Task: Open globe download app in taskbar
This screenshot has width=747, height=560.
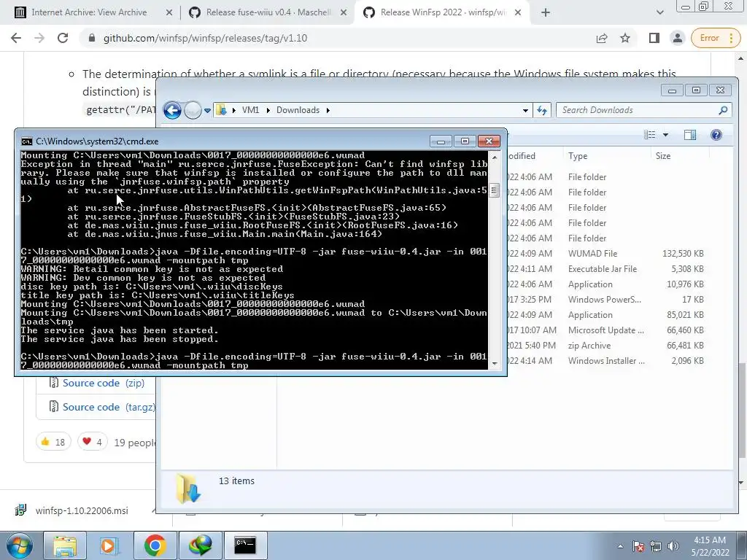Action: point(200,545)
